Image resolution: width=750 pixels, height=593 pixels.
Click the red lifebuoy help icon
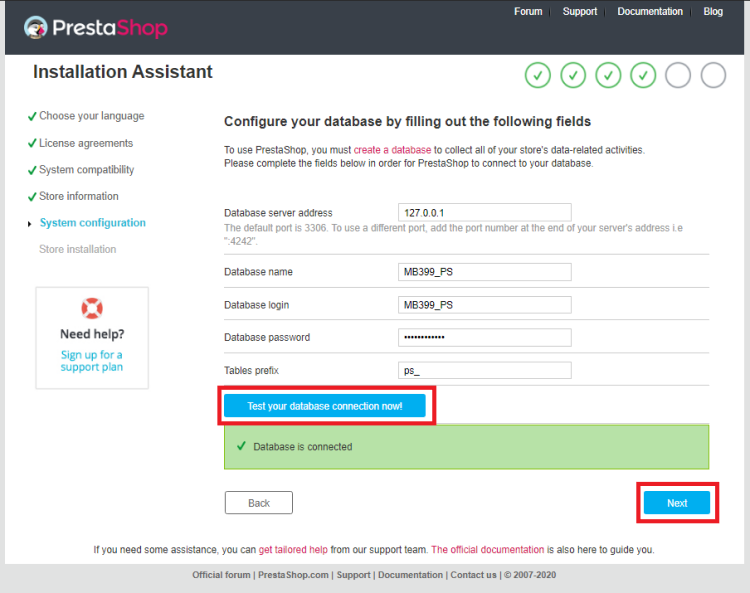[x=92, y=308]
